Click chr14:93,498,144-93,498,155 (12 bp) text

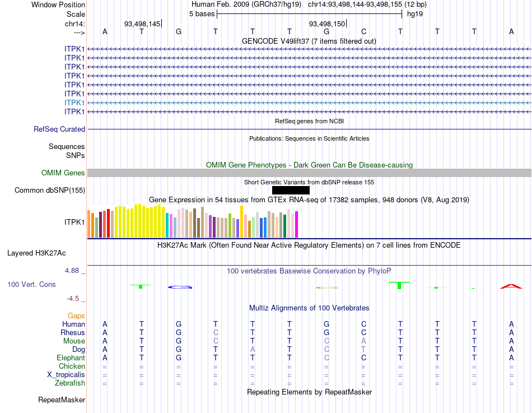click(367, 4)
